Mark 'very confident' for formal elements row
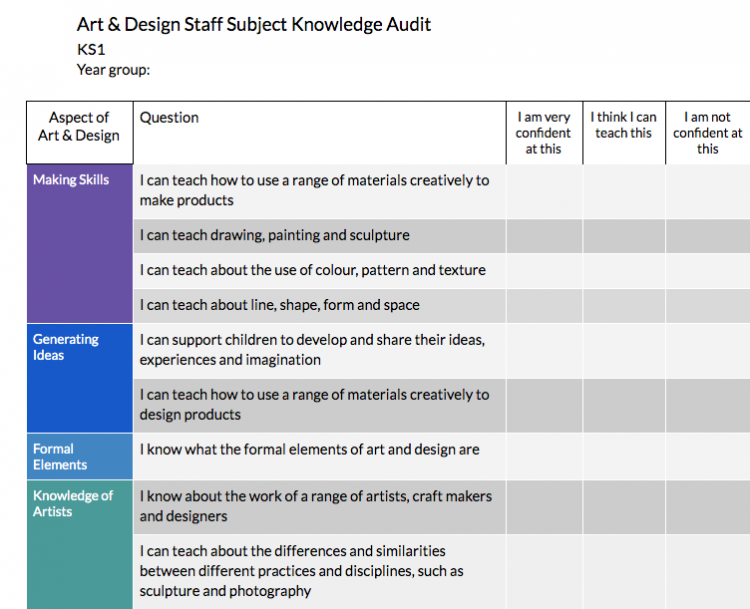Image resolution: width=750 pixels, height=609 pixels. tap(544, 457)
